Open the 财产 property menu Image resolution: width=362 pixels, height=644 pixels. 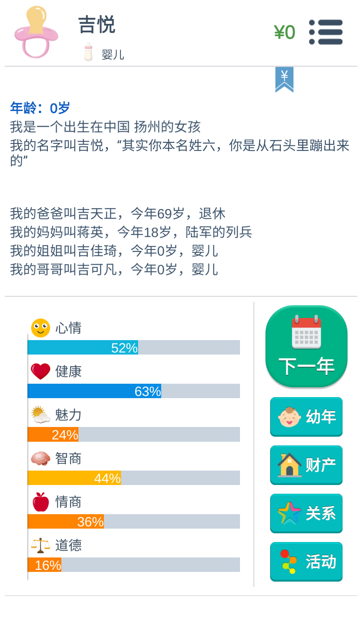(x=306, y=465)
